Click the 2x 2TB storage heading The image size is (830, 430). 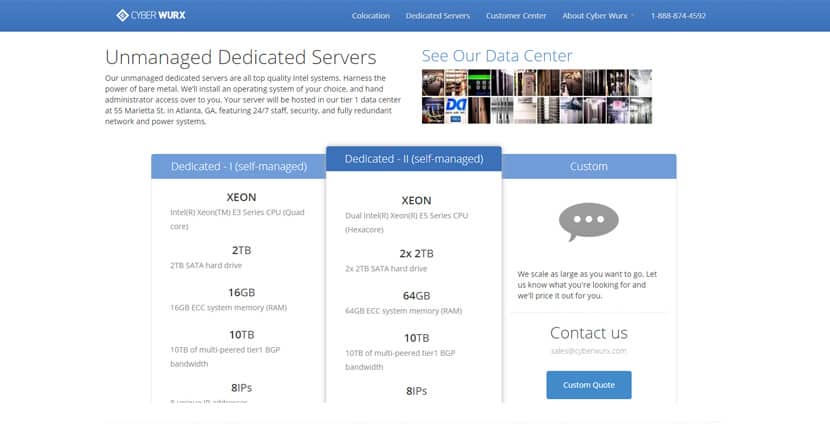pos(417,253)
